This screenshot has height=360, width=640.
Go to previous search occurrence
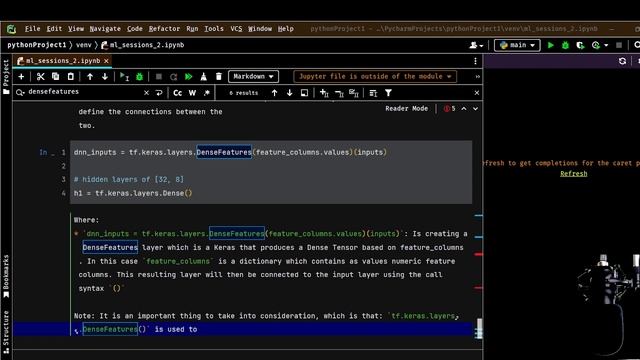pyautogui.click(x=274, y=93)
